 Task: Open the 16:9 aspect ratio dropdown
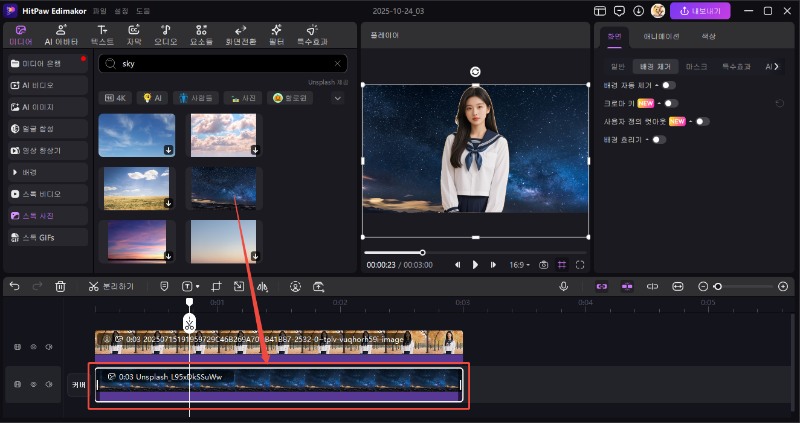coord(520,265)
